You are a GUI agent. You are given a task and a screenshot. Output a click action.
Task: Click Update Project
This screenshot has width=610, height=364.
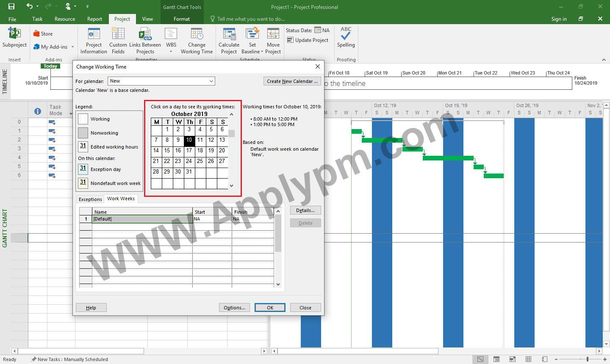tap(308, 40)
